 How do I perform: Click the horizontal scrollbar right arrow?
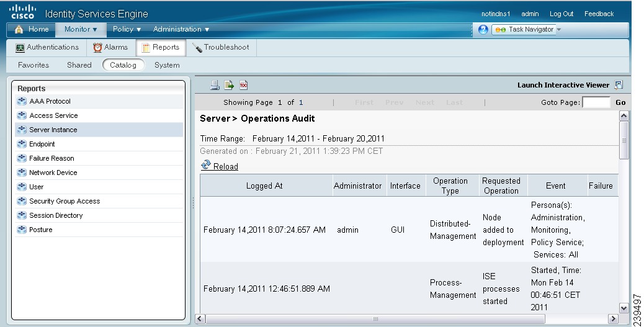[x=613, y=319]
